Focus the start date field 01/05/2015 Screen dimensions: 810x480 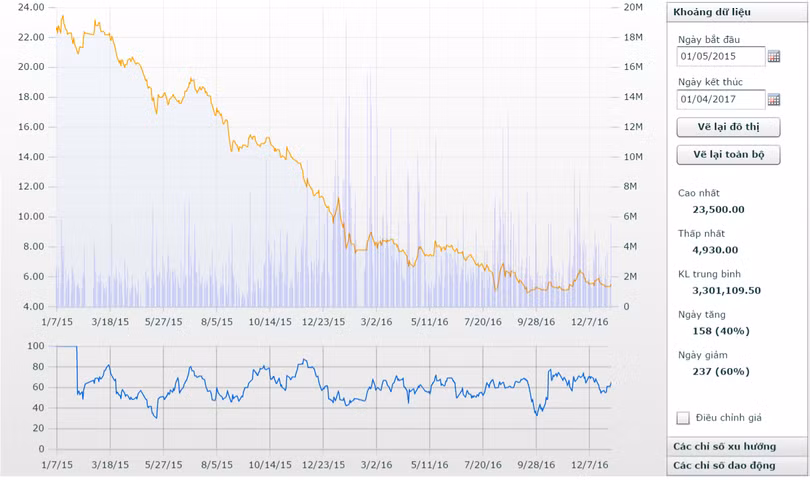(x=720, y=57)
